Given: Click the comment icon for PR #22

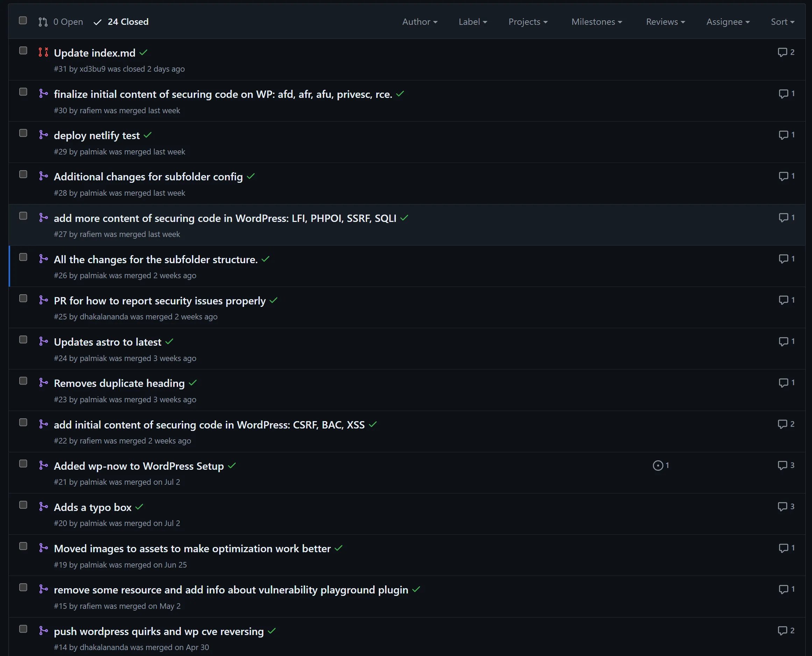Looking at the screenshot, I should (x=782, y=424).
